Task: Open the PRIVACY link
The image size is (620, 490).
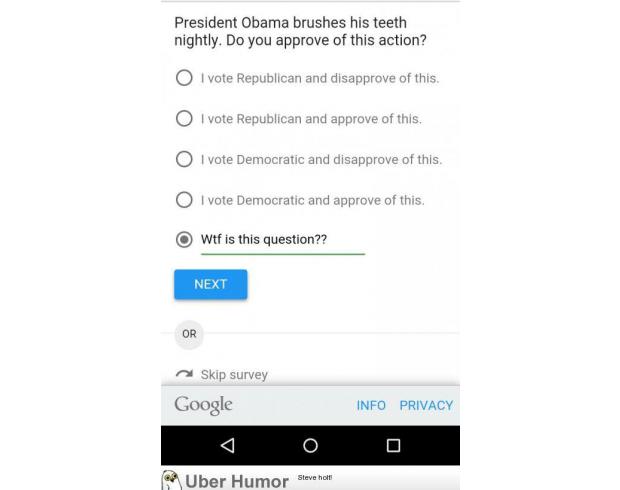Action: pyautogui.click(x=426, y=405)
